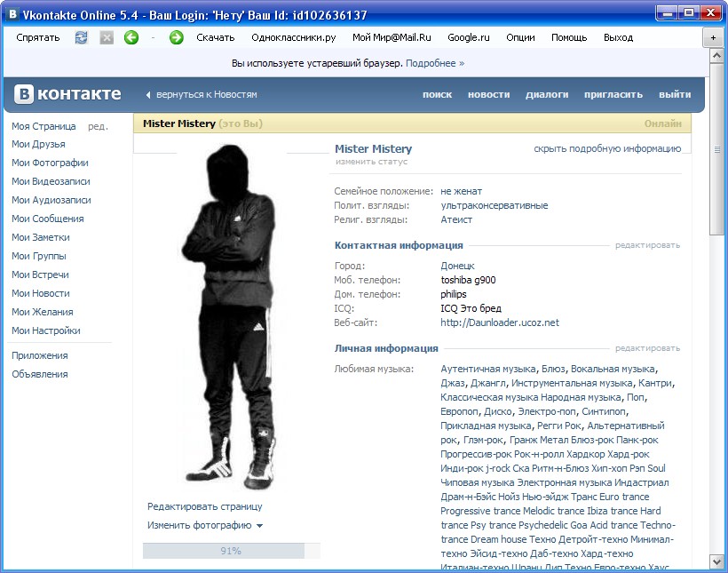Click 'редактировать' next to Личная информация

point(648,348)
